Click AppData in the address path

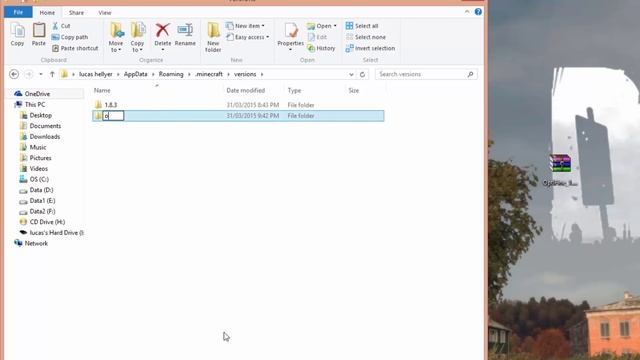click(136, 74)
